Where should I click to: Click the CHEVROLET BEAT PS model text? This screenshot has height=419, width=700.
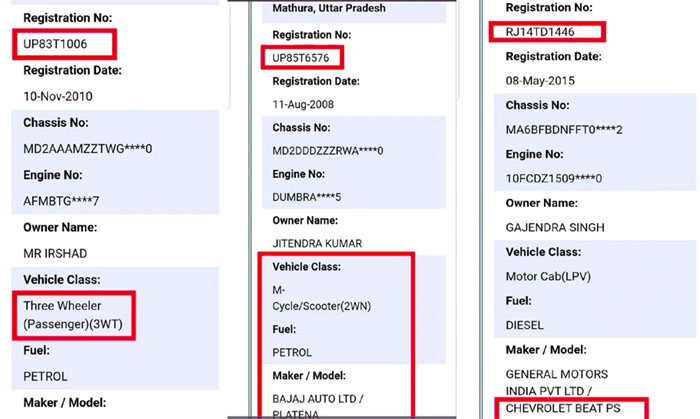pos(563,408)
